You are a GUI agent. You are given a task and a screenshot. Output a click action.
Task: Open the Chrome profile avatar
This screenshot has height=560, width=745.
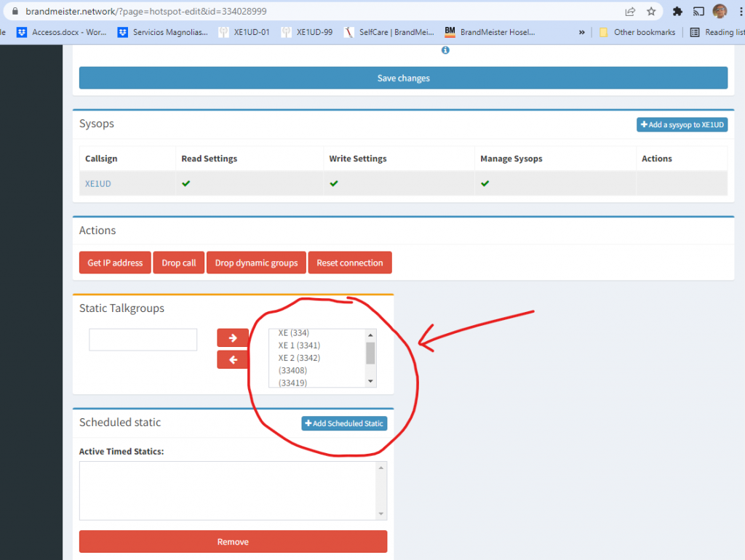pos(720,11)
